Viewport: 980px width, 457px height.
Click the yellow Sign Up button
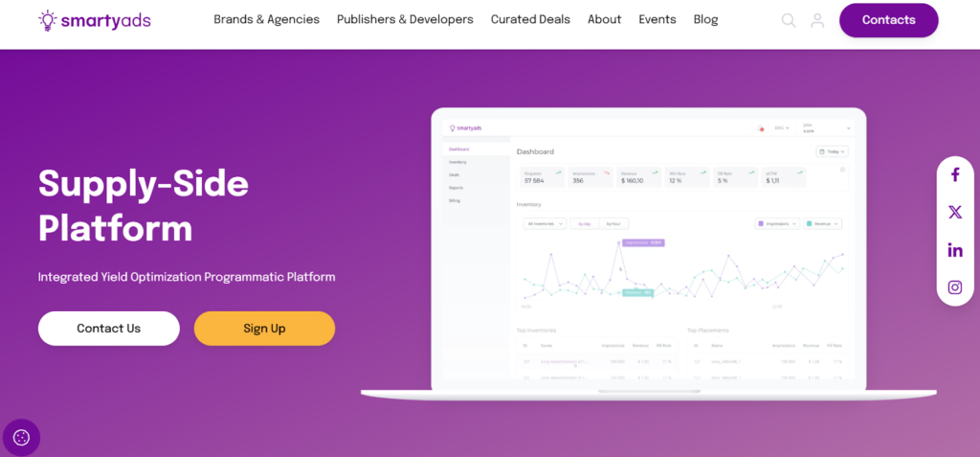(x=264, y=329)
